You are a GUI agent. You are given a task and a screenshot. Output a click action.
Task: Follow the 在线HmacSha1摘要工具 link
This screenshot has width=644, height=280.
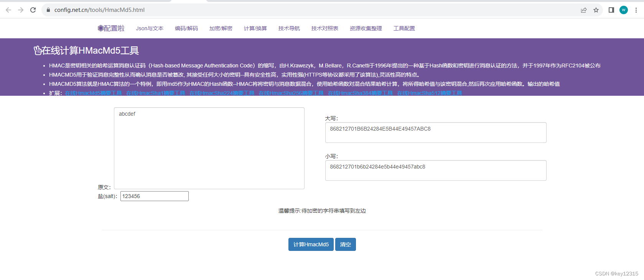coord(156,93)
